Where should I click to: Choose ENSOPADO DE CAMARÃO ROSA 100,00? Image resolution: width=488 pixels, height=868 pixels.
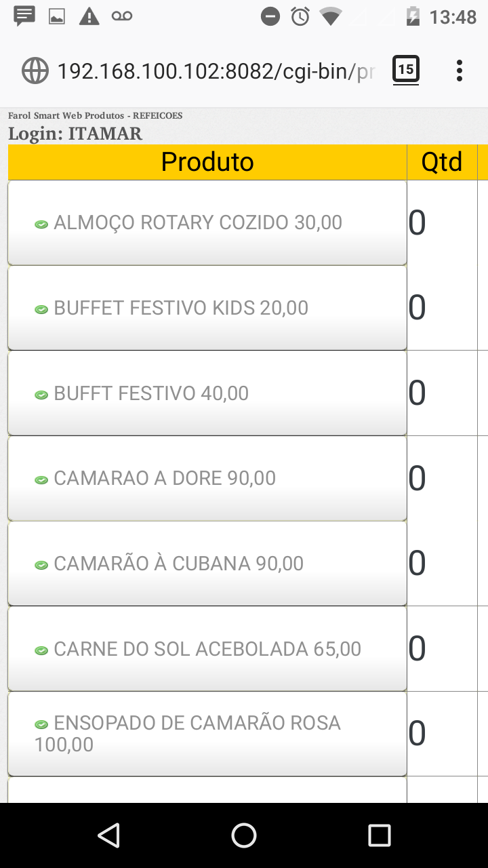(x=207, y=734)
